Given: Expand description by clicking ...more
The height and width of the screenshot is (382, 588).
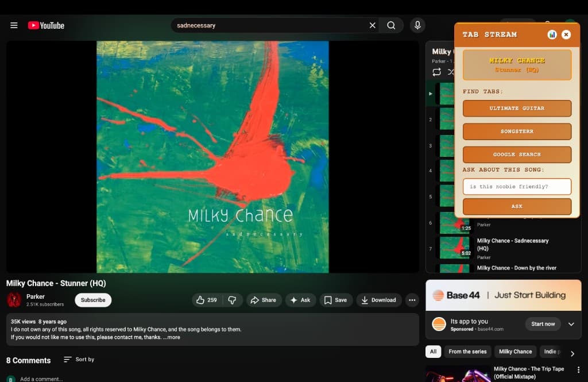Looking at the screenshot, I should coord(171,337).
